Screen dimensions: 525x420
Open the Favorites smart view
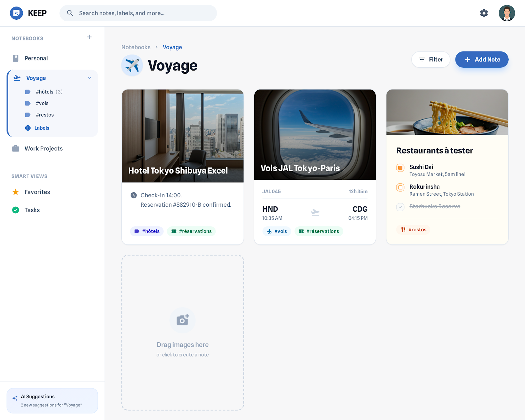pyautogui.click(x=37, y=192)
